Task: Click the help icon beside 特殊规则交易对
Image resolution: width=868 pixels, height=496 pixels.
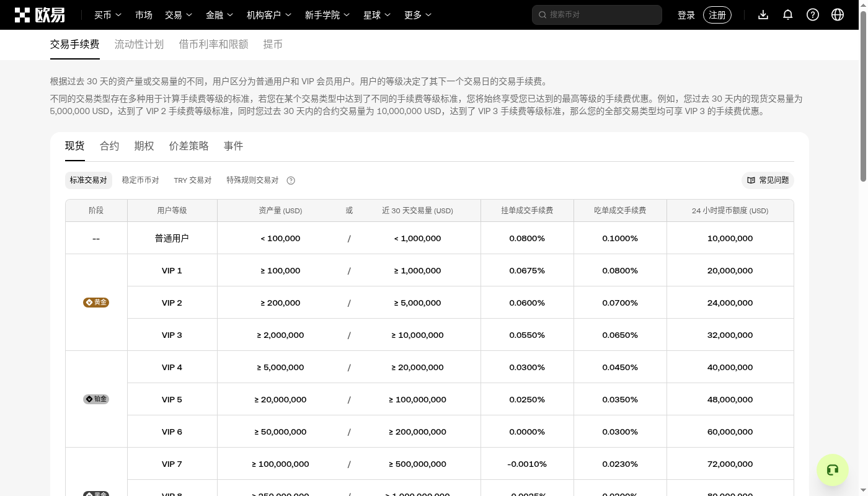Action: 291,180
